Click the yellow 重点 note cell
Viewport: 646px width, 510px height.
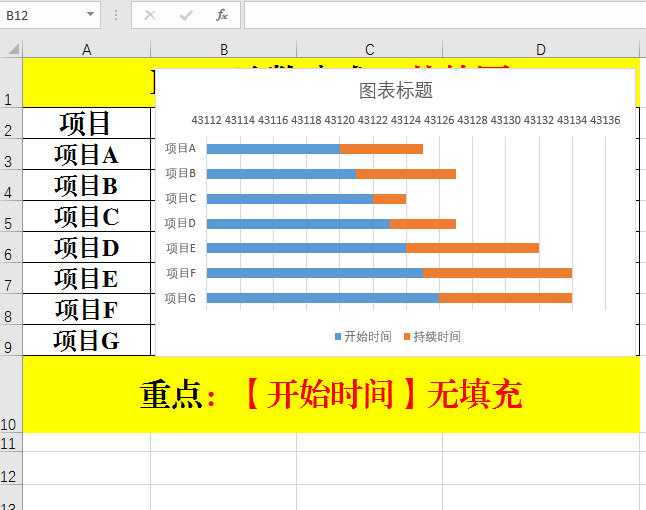click(x=330, y=395)
